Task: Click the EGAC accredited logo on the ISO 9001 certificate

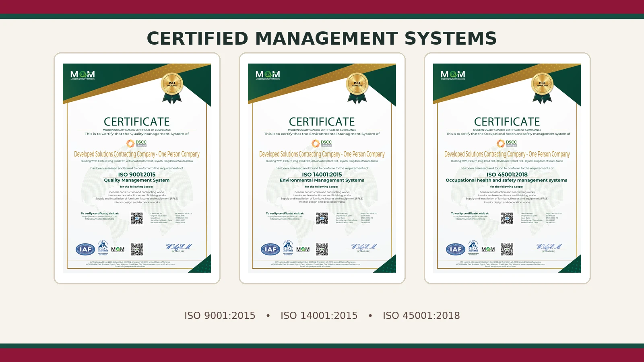Action: tap(103, 248)
